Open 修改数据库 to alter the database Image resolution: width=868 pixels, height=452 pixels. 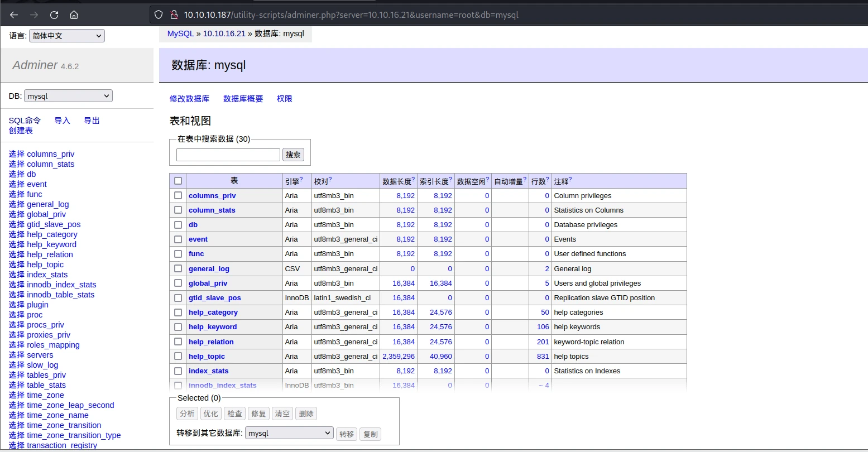coord(189,99)
